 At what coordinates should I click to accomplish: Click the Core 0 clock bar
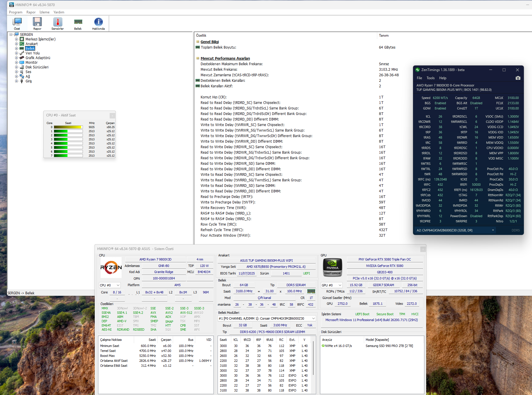[x=68, y=127]
